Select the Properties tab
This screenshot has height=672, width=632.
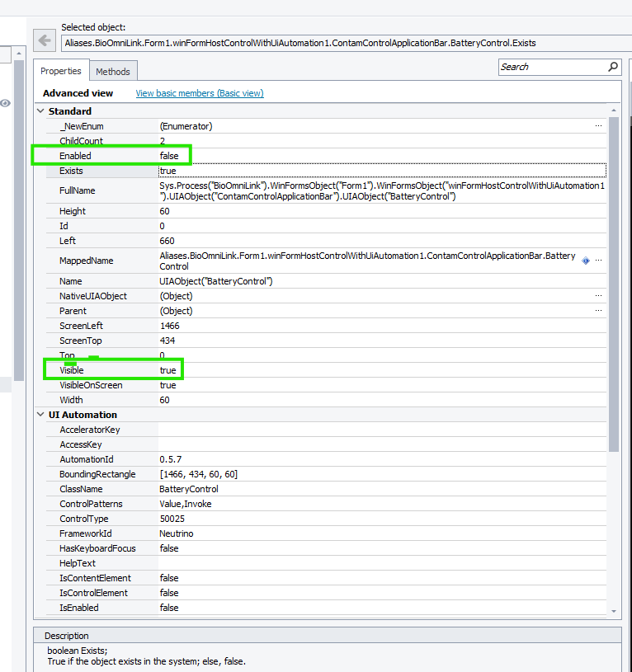point(61,72)
